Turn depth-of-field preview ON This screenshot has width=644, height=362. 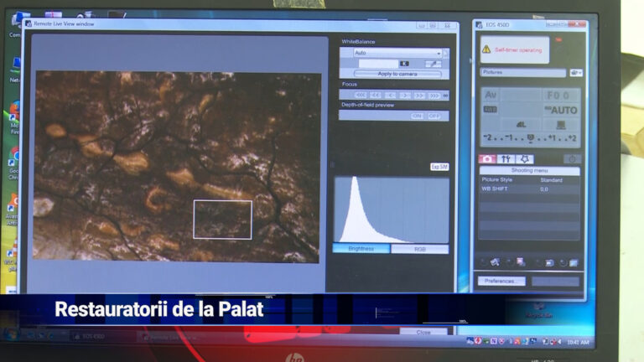click(417, 116)
